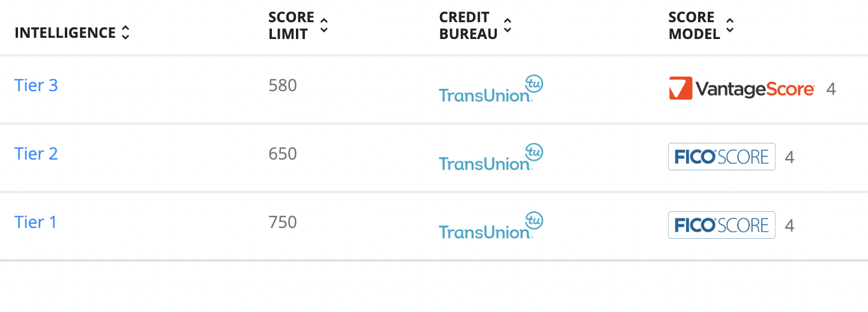Select the 580 score limit cell

point(283,85)
